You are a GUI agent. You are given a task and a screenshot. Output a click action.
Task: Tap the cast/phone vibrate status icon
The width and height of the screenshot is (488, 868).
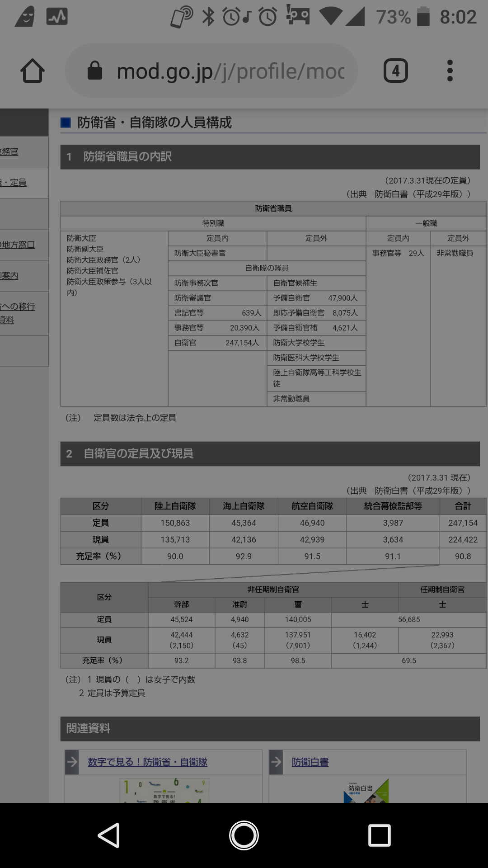coord(181,17)
